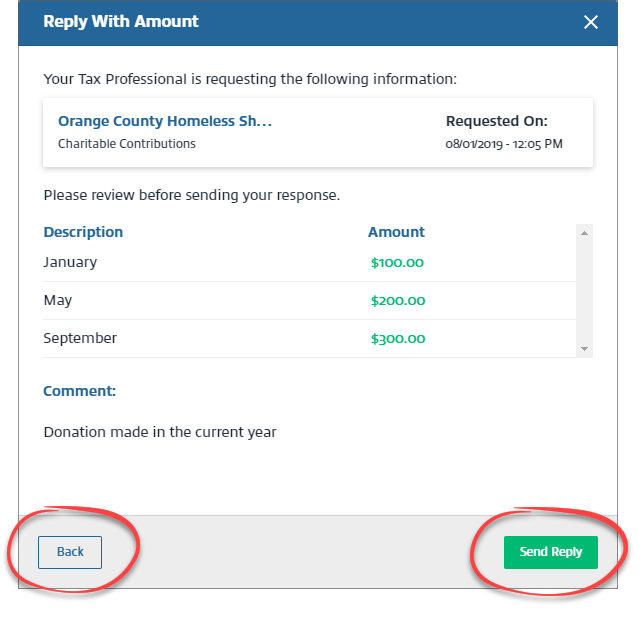Close the Reply With Amount dialog
Viewport: 639px width, 628px height.
coord(591,22)
